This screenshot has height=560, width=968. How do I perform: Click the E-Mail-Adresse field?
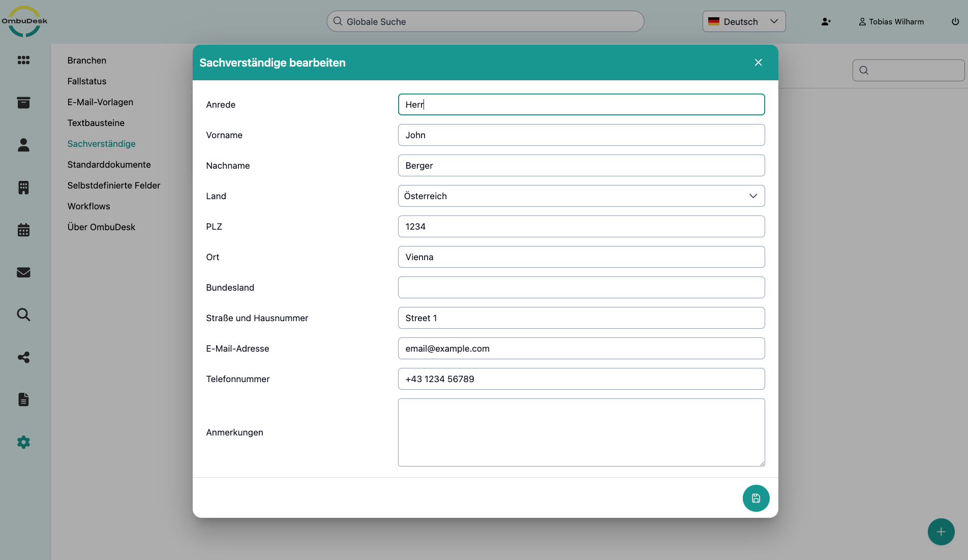coord(582,349)
